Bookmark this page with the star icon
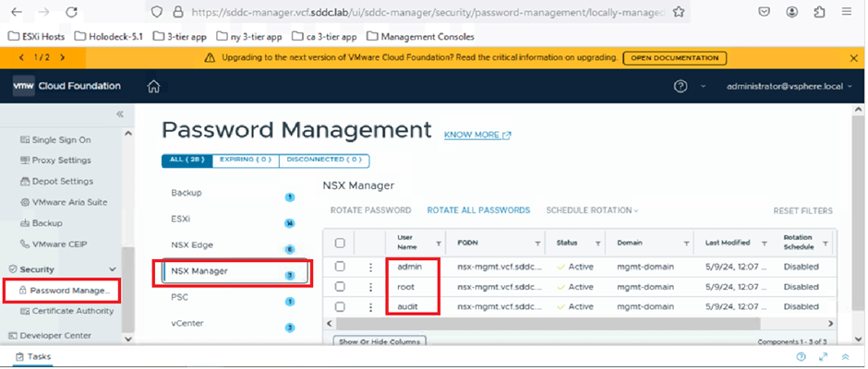Image resolution: width=868 pixels, height=369 pixels. pyautogui.click(x=679, y=12)
